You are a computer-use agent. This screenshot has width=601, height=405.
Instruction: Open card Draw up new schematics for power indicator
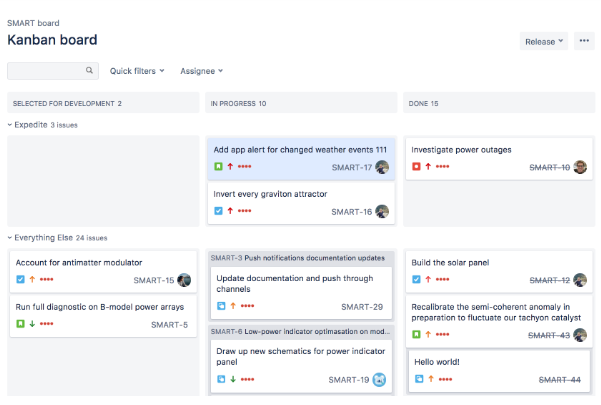(x=301, y=366)
